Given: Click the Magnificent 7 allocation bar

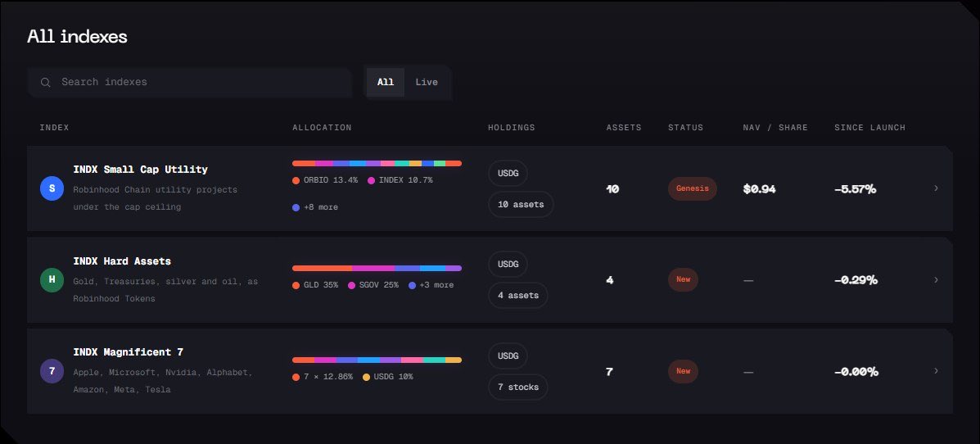Looking at the screenshot, I should (377, 360).
